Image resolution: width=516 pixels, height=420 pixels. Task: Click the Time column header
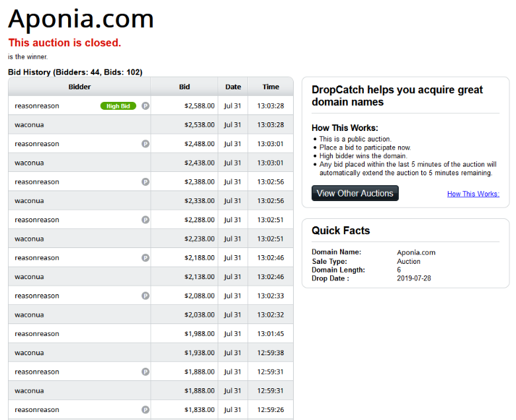(x=271, y=87)
